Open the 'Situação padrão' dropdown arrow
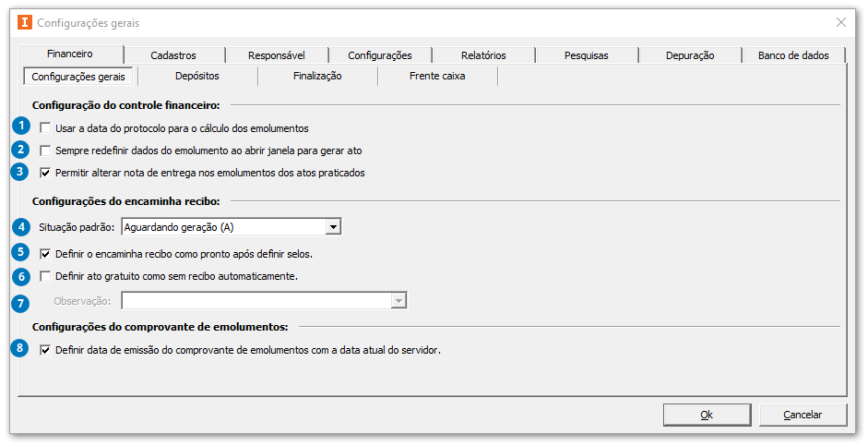The width and height of the screenshot is (868, 446). (x=333, y=227)
